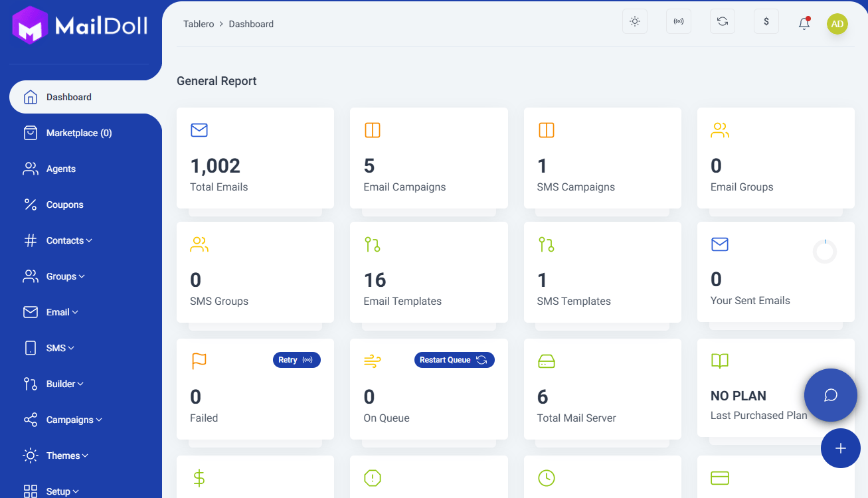Click the 1,002 Total Emails value
Image resolution: width=868 pixels, height=498 pixels.
point(215,165)
